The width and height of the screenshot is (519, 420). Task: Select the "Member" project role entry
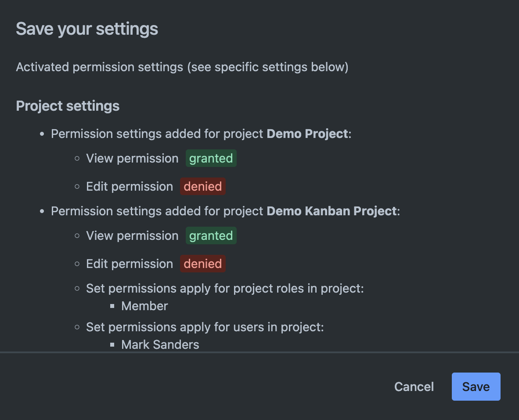click(144, 306)
